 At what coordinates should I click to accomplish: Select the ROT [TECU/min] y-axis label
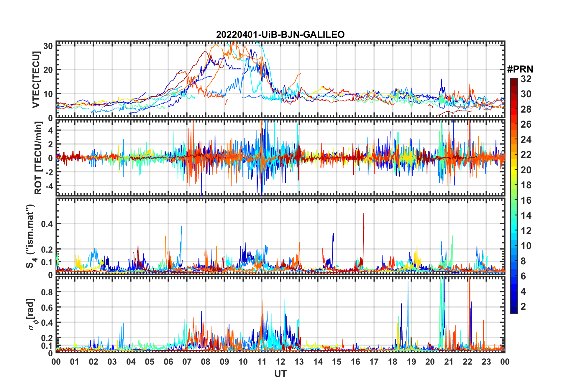click(x=38, y=158)
